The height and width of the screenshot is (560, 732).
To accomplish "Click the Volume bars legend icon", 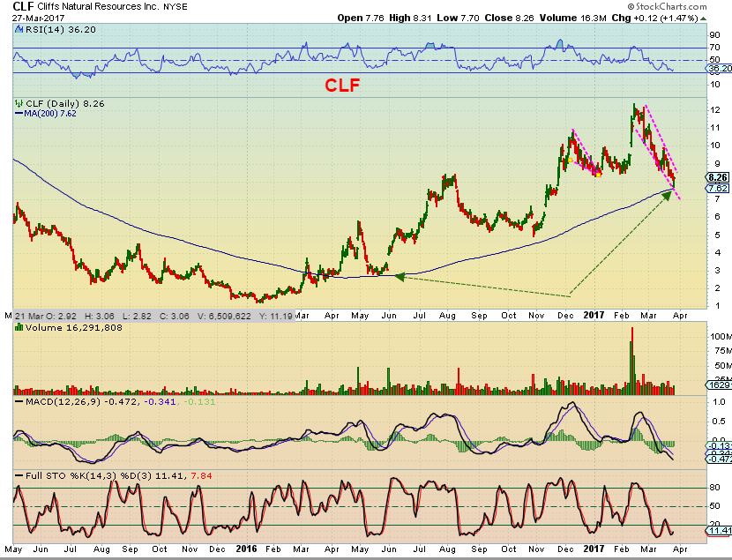I will pos(19,327).
